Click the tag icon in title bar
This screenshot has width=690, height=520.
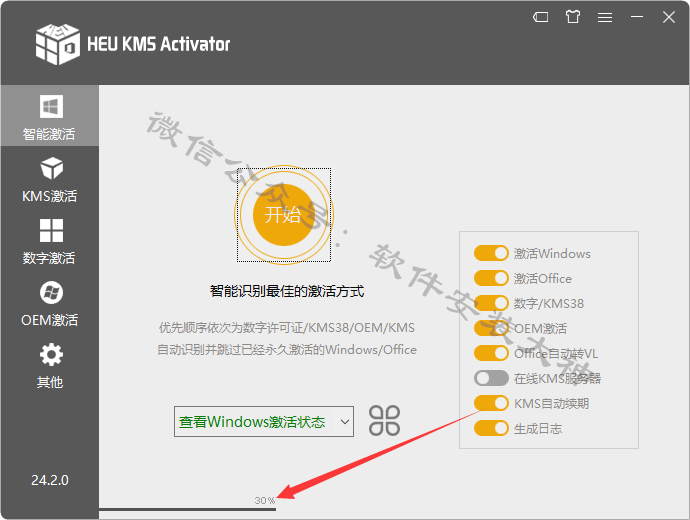click(540, 17)
